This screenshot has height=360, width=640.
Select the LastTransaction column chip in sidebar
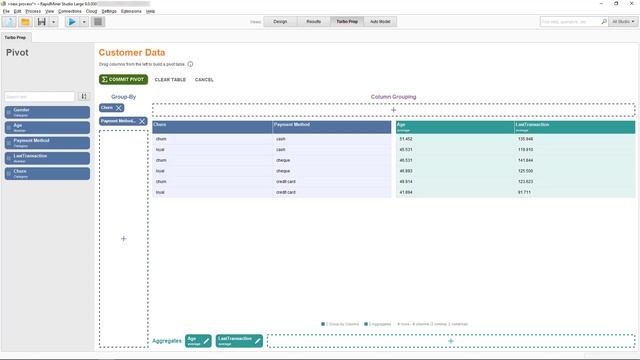pyautogui.click(x=47, y=158)
